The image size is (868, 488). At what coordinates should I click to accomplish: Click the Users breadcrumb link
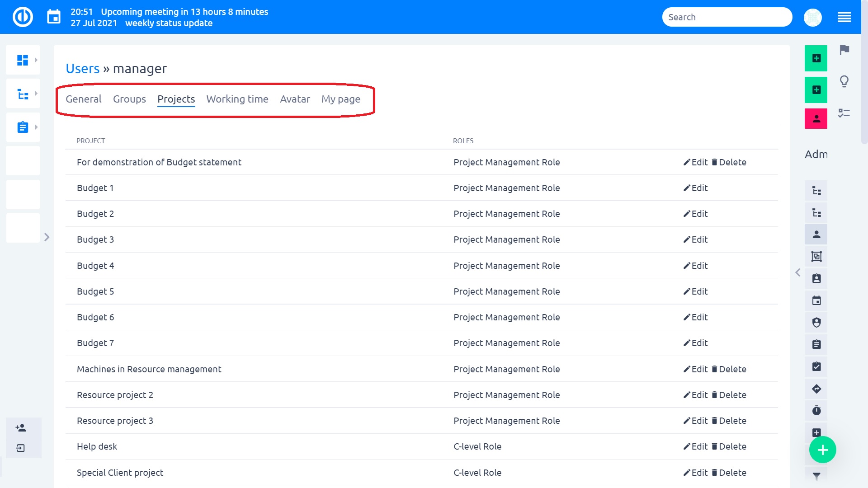(83, 68)
